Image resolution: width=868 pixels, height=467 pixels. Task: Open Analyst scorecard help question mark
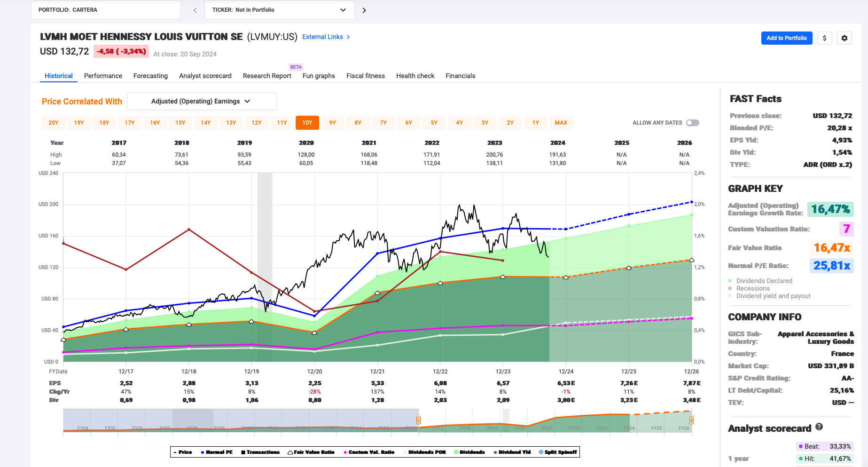819,427
